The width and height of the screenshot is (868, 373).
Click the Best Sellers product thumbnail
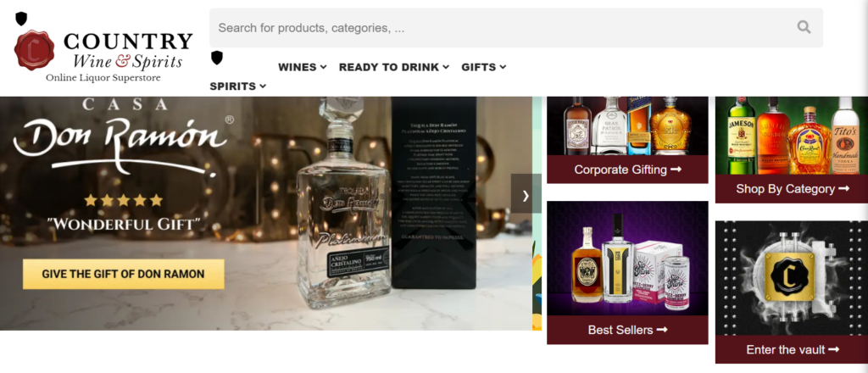(x=627, y=259)
